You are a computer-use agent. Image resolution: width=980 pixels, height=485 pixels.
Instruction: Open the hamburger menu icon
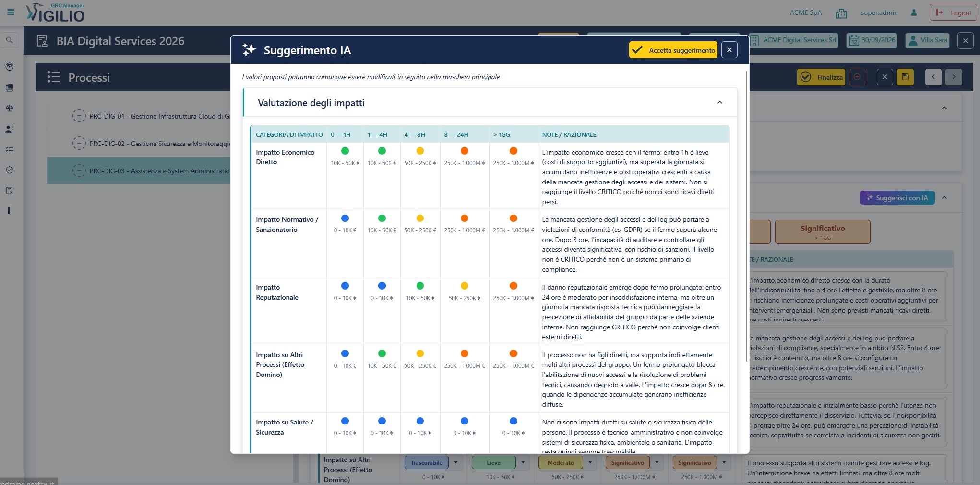point(11,12)
